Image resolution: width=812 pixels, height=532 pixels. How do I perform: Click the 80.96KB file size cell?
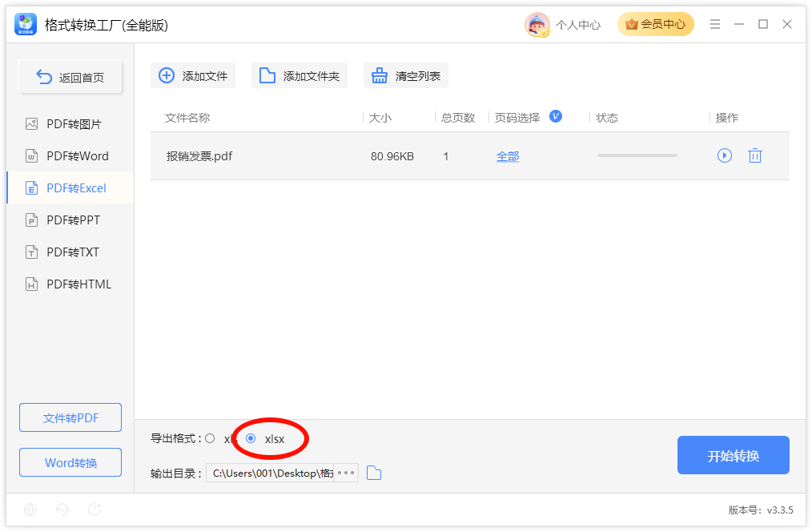tap(392, 156)
